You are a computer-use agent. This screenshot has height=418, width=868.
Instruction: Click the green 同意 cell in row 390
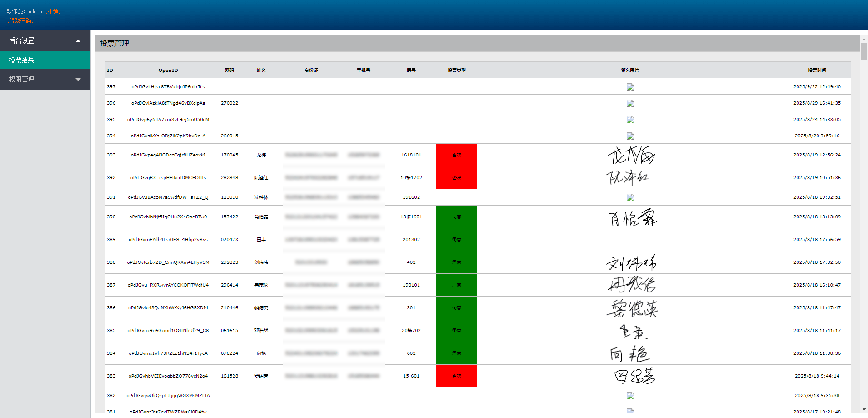point(456,217)
